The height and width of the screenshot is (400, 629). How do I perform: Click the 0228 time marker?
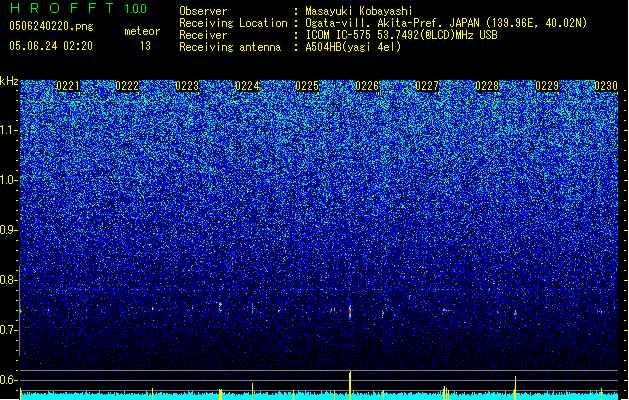(x=487, y=86)
